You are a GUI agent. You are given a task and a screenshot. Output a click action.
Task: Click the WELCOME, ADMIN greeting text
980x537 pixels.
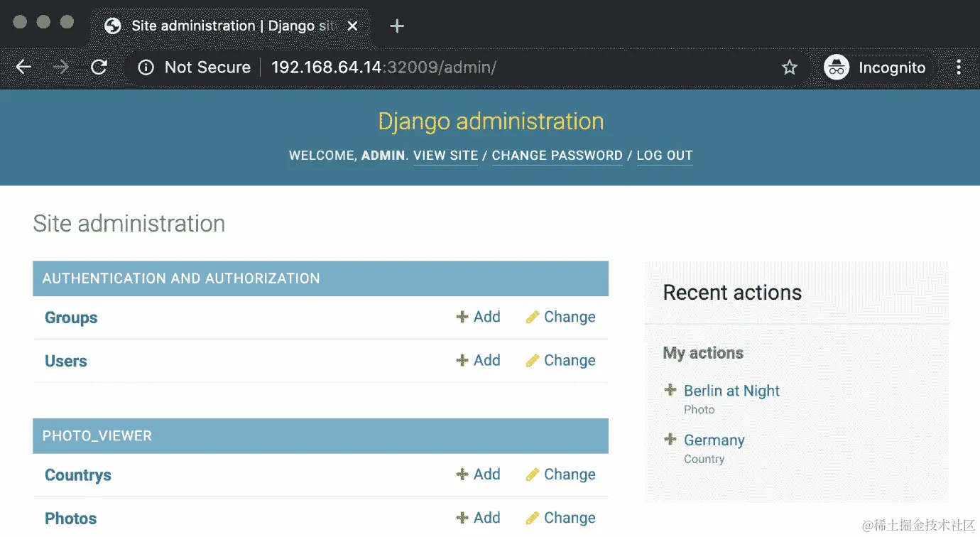click(348, 156)
